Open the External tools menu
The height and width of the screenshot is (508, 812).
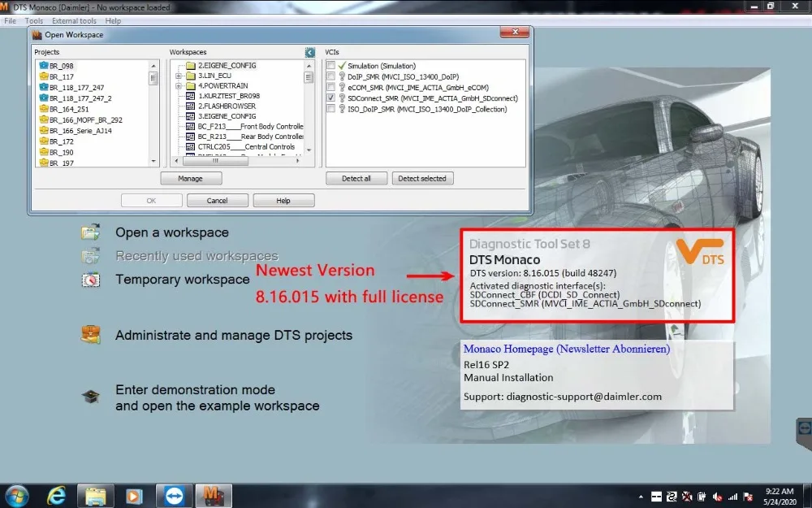click(74, 21)
